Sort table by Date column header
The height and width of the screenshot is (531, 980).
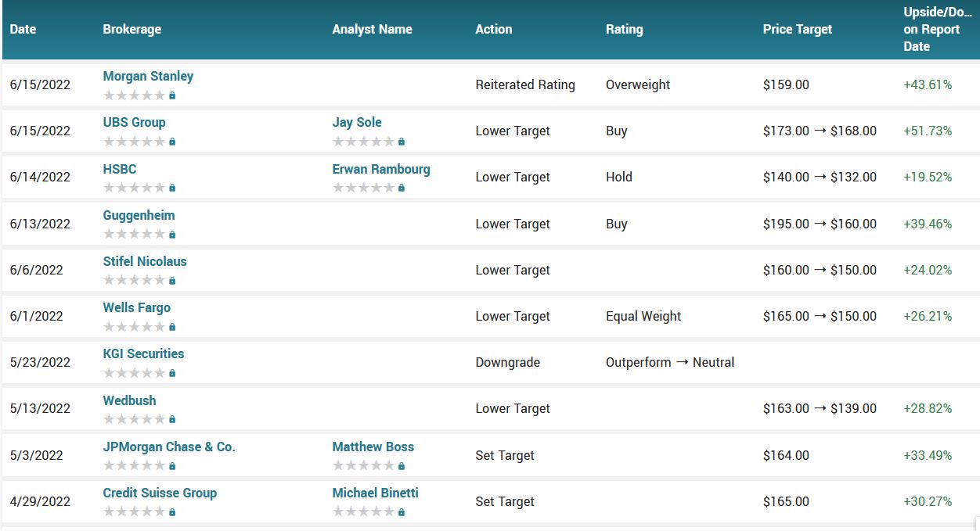click(x=23, y=29)
